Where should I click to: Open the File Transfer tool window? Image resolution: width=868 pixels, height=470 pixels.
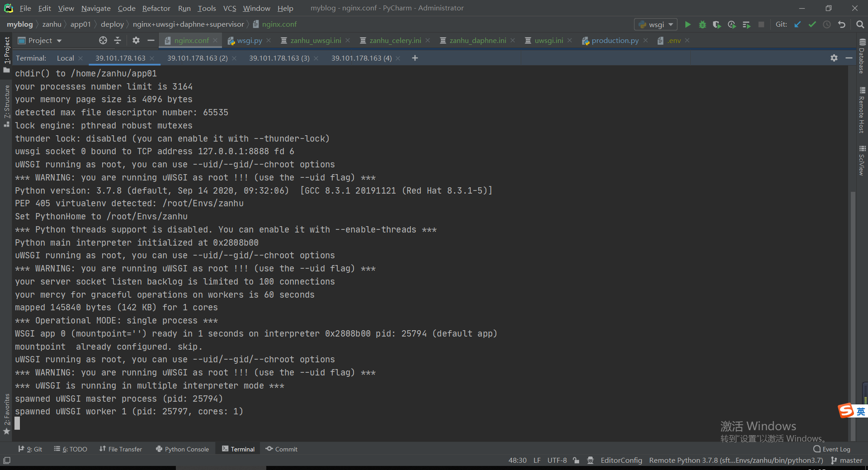(121, 449)
